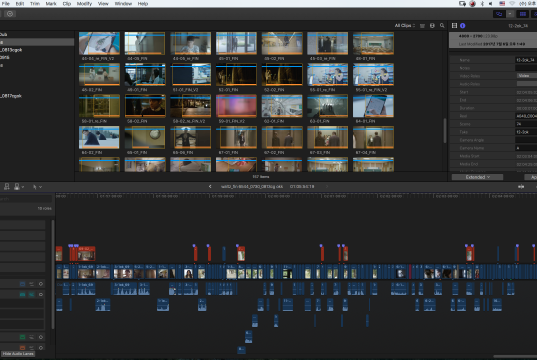Viewport: 537px width, 360px height.
Task: Expand the Extended metadata view dropdown
Action: pyautogui.click(x=477, y=177)
